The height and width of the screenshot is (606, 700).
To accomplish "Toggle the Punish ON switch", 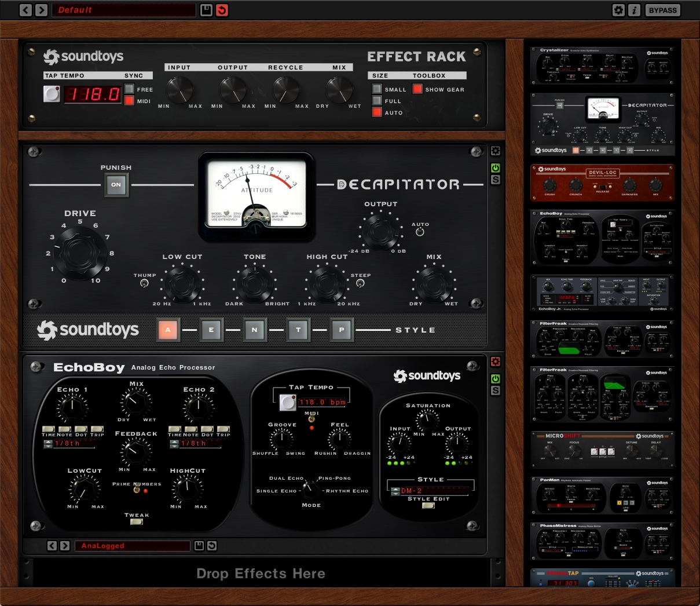I will [x=116, y=185].
